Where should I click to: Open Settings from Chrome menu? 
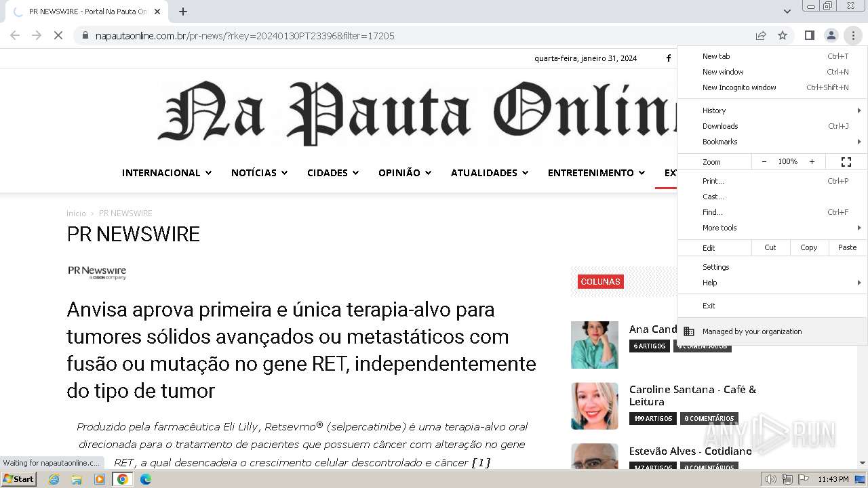pyautogui.click(x=772, y=267)
